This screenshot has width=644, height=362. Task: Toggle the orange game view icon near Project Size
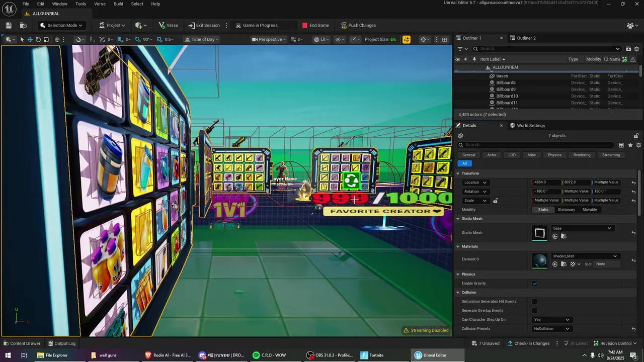(406, 39)
